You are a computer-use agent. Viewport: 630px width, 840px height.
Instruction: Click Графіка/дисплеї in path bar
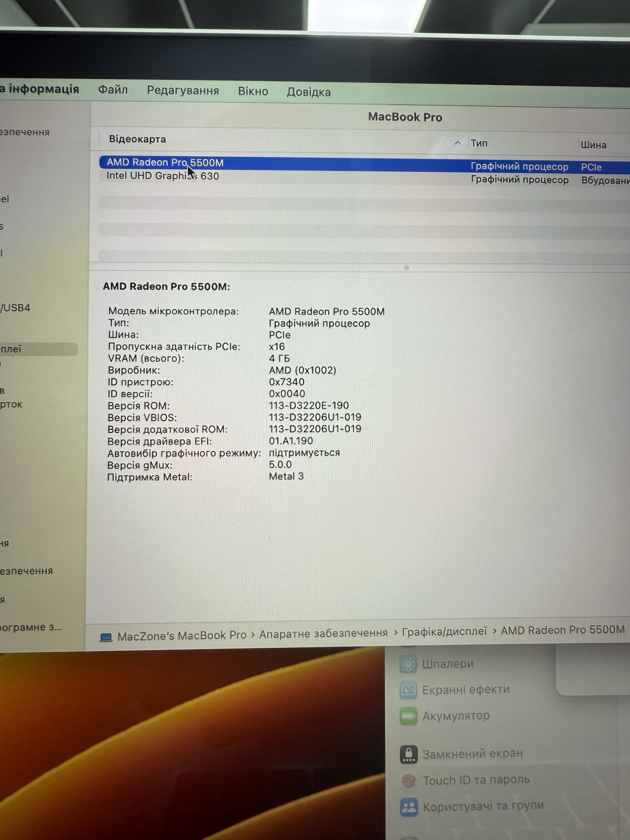click(444, 632)
